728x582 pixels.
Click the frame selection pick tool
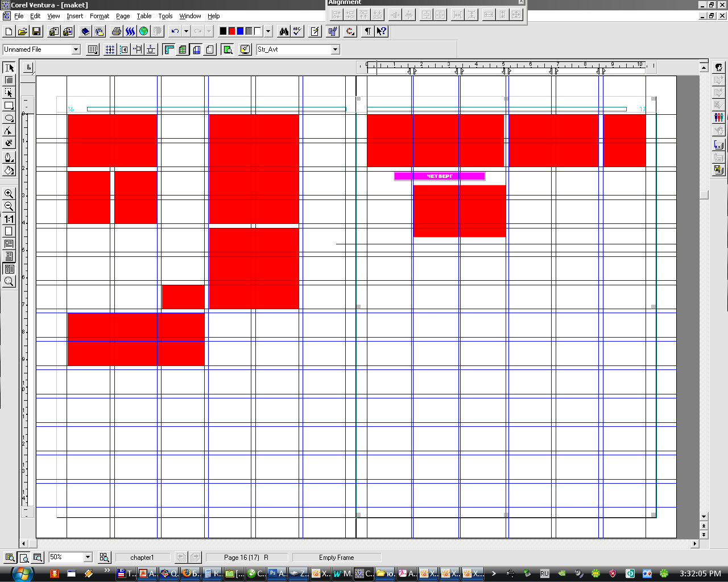coord(9,93)
